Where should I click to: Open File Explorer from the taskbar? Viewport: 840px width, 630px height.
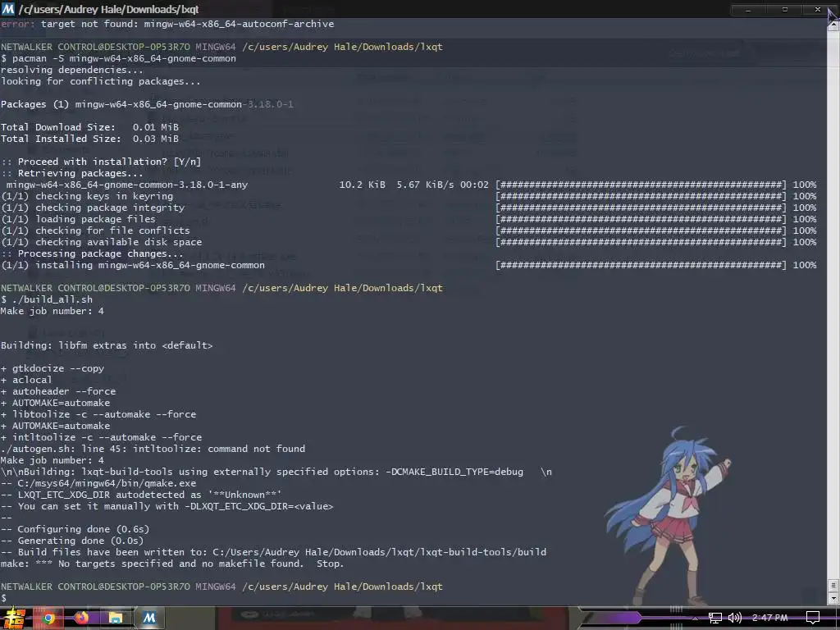(x=115, y=619)
